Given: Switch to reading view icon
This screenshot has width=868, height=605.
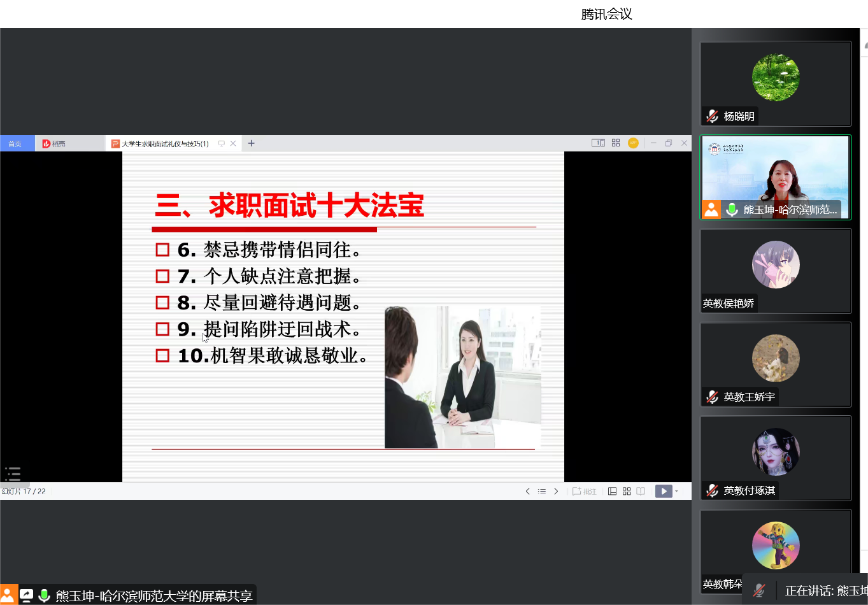Looking at the screenshot, I should coord(641,491).
